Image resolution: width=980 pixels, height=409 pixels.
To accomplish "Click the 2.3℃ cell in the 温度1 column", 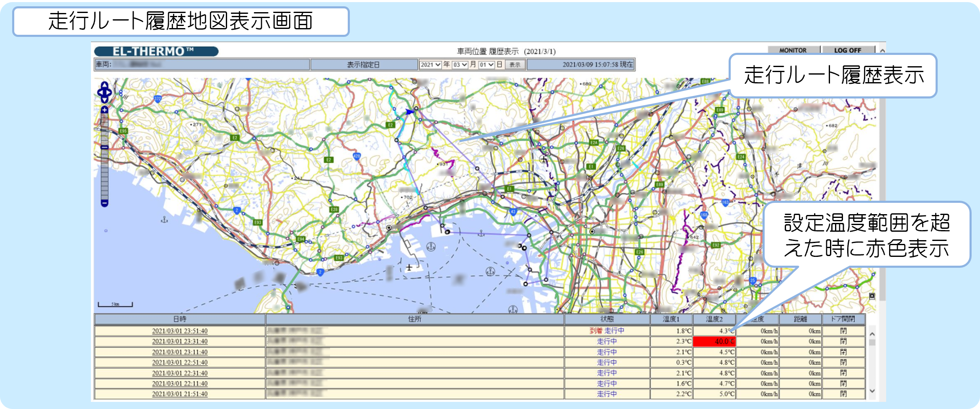I will (671, 342).
